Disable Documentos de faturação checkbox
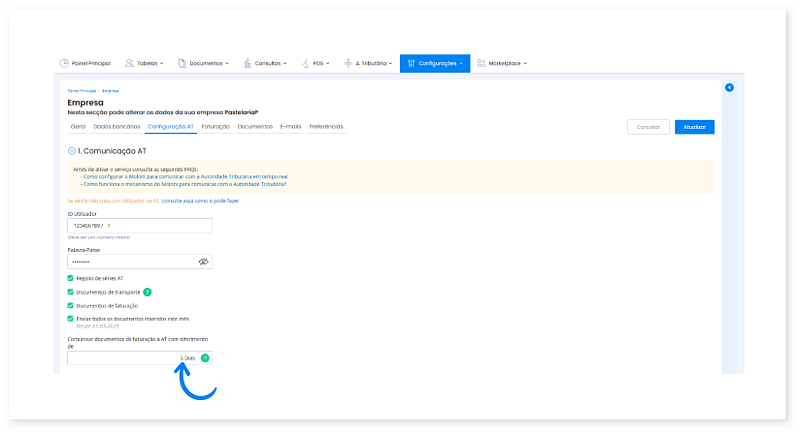 (x=70, y=305)
